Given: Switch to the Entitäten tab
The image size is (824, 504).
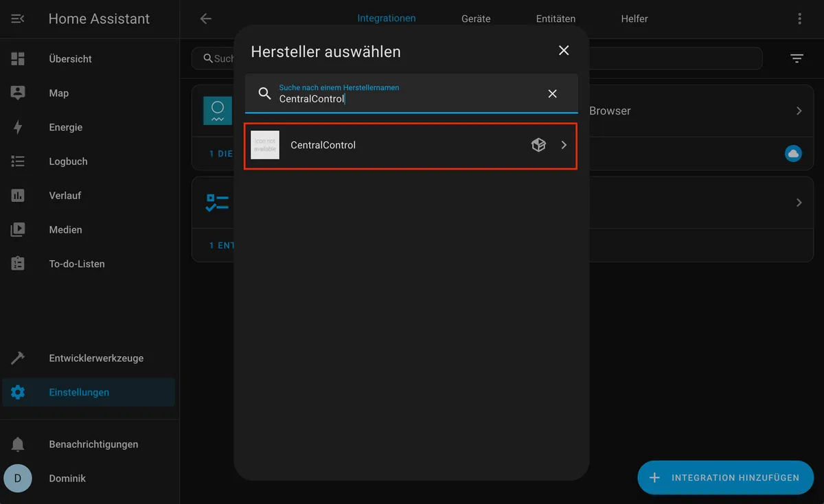Looking at the screenshot, I should pos(556,19).
